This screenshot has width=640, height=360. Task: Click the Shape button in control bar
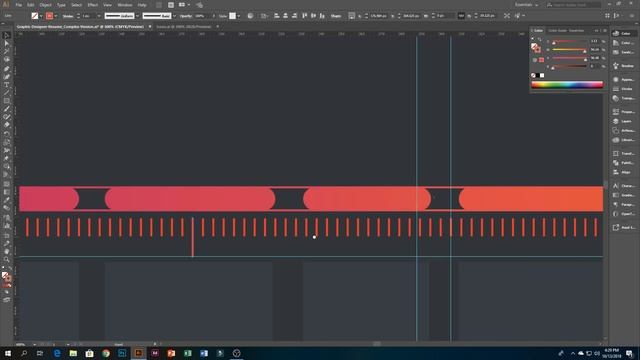click(336, 16)
